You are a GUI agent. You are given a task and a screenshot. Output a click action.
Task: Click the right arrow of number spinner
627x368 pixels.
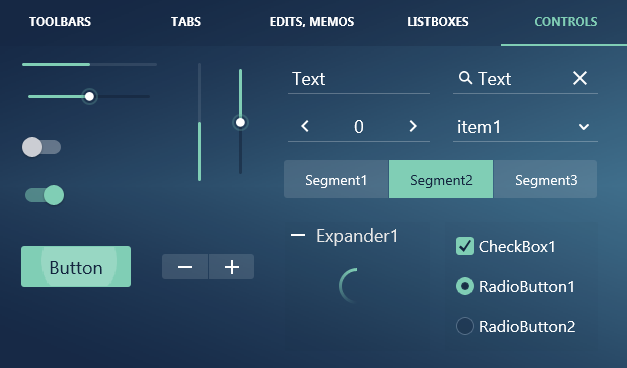[413, 126]
